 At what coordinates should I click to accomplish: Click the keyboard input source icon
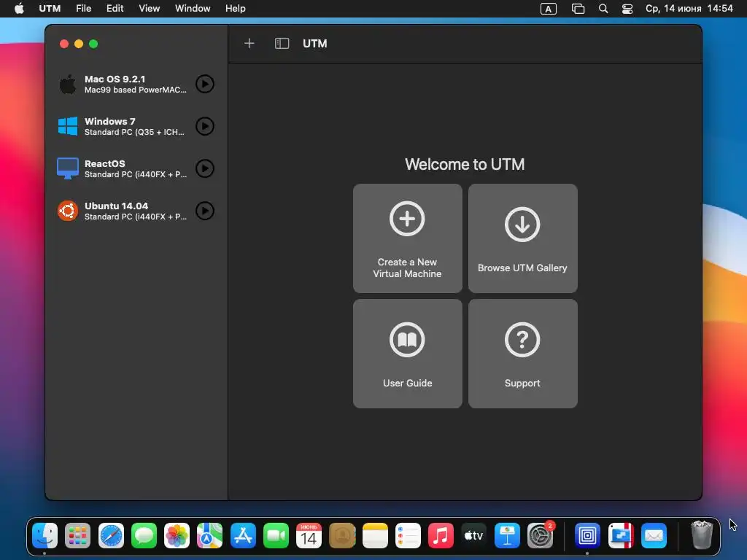(x=549, y=9)
